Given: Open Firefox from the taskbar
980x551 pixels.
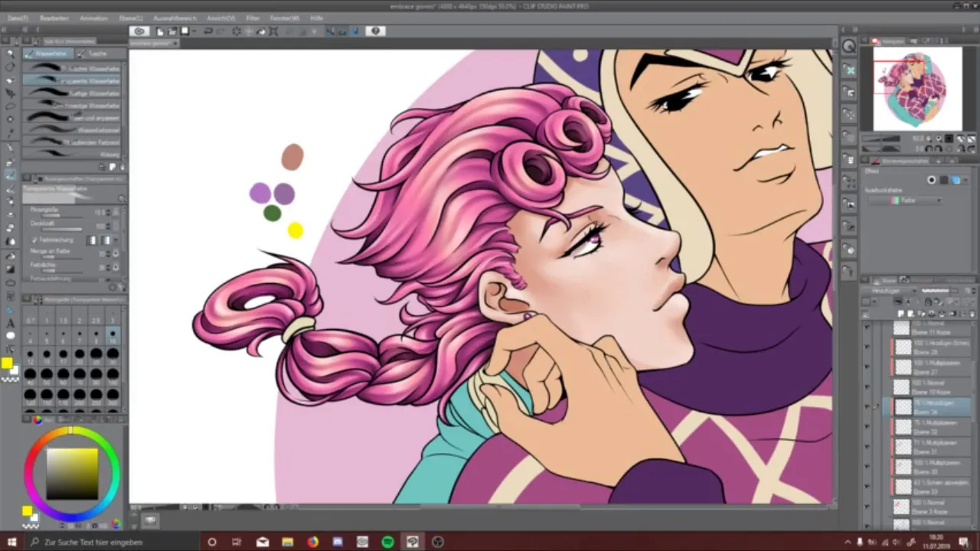Looking at the screenshot, I should [x=312, y=542].
